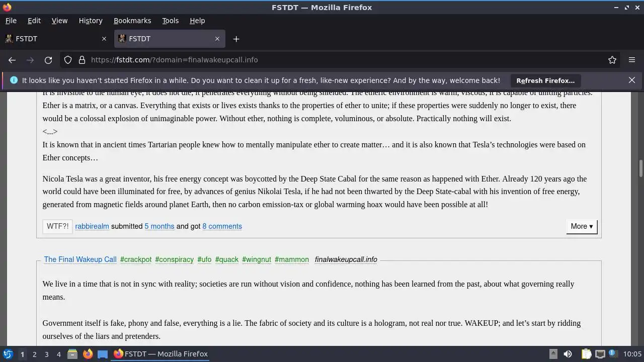This screenshot has width=644, height=362.
Task: Click the finalwakeupcall.info domain label
Action: [346, 259]
